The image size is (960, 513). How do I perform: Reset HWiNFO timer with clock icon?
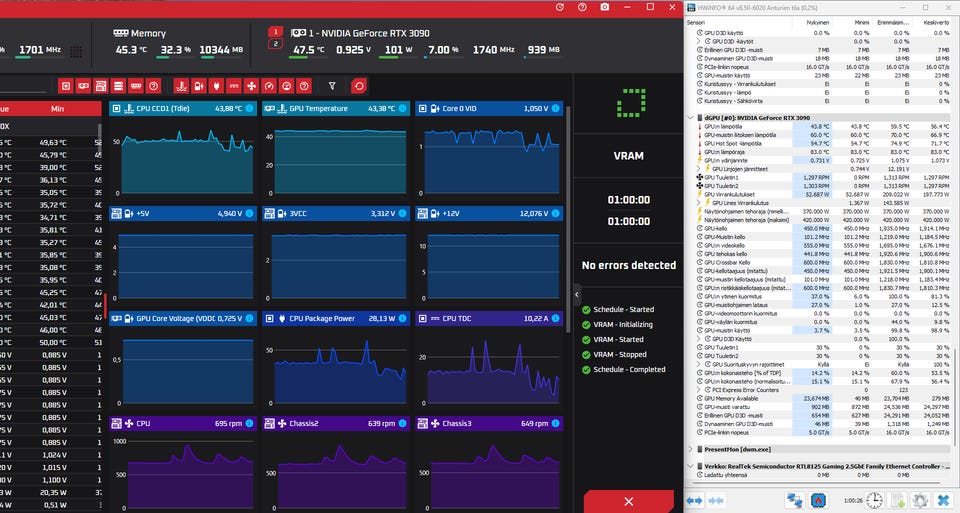874,500
